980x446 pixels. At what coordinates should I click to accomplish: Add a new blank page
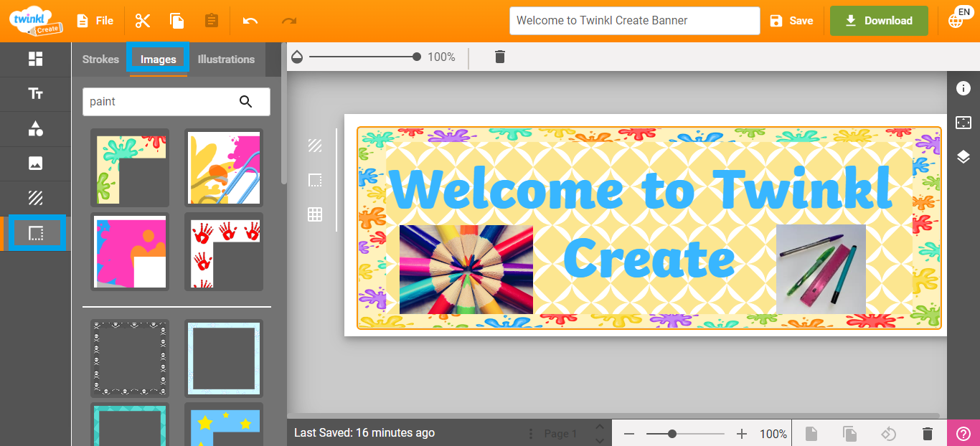(x=811, y=433)
